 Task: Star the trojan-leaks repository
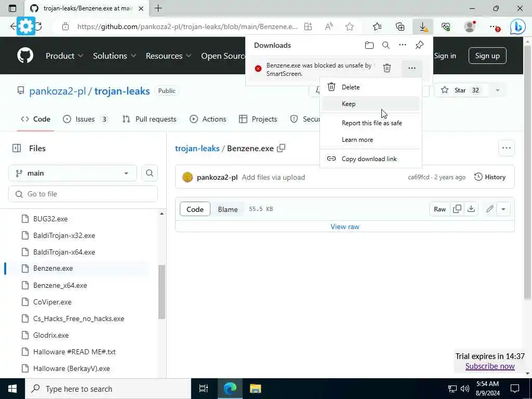pos(462,90)
